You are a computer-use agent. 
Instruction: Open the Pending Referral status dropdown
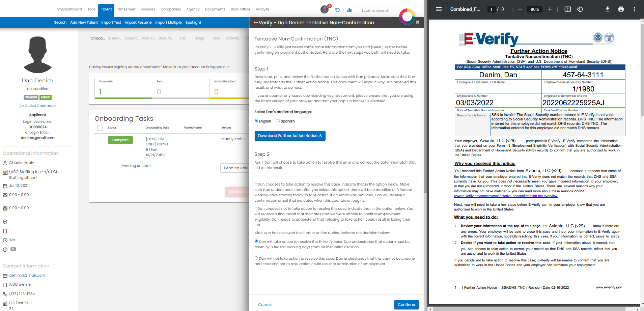click(x=235, y=168)
